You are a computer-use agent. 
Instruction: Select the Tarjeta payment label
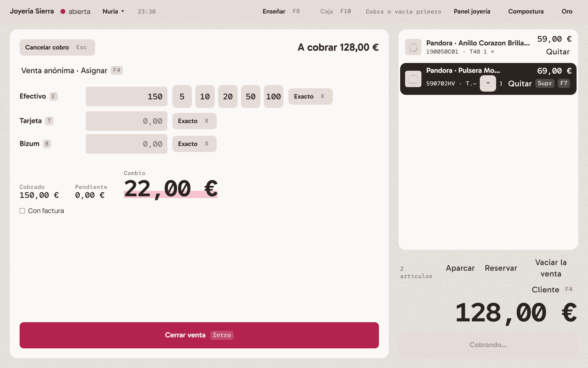click(x=31, y=121)
